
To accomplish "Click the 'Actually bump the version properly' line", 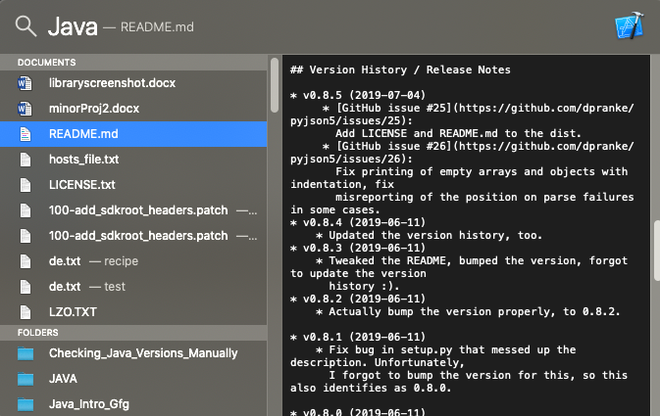I will (x=468, y=312).
